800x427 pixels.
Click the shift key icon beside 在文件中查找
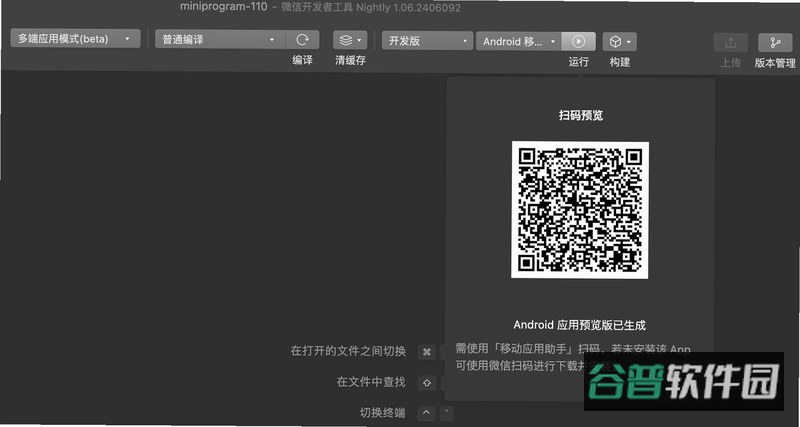click(427, 383)
